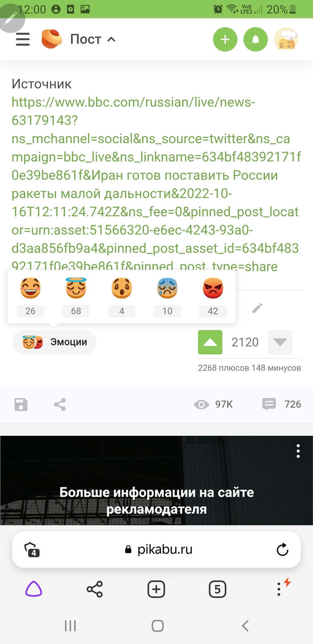Open the 726 comments

tap(282, 405)
